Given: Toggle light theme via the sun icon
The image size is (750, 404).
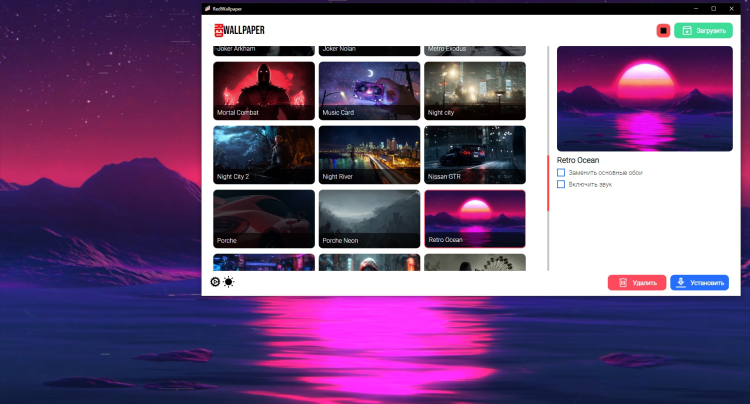Looking at the screenshot, I should 229,282.
